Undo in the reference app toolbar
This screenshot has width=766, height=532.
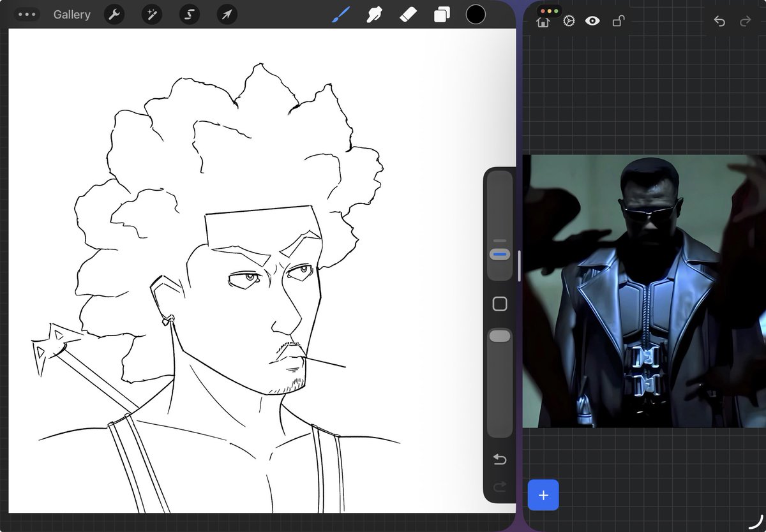719,21
